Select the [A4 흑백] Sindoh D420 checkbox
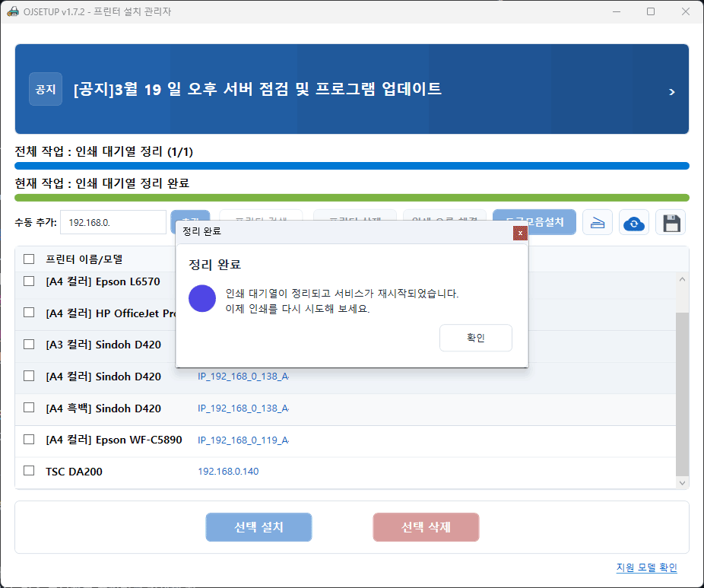 [x=29, y=408]
